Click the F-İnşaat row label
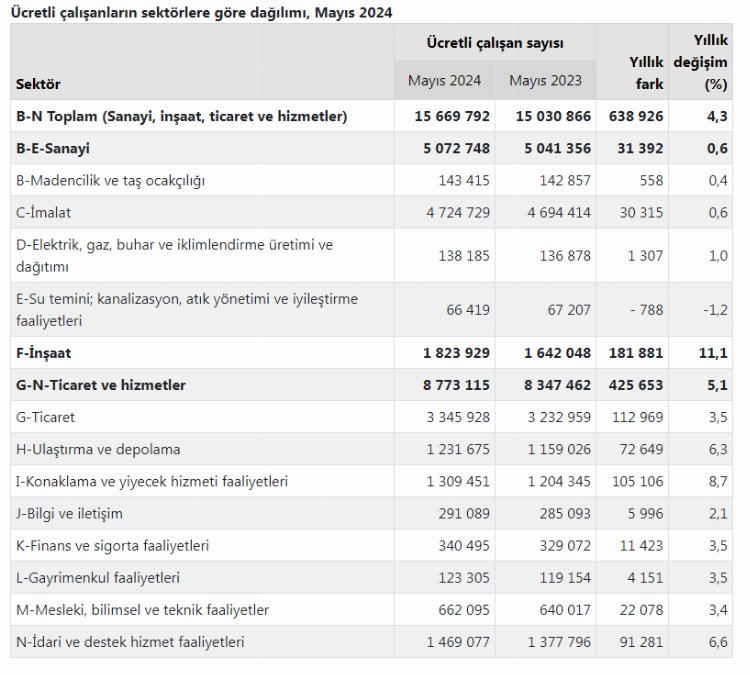This screenshot has width=750, height=675. pyautogui.click(x=44, y=353)
